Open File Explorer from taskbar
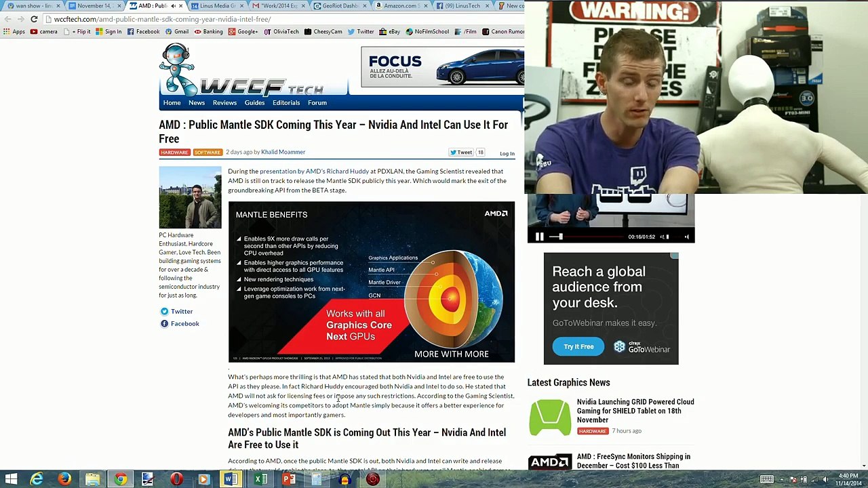Image resolution: width=868 pixels, height=488 pixels. tap(92, 480)
